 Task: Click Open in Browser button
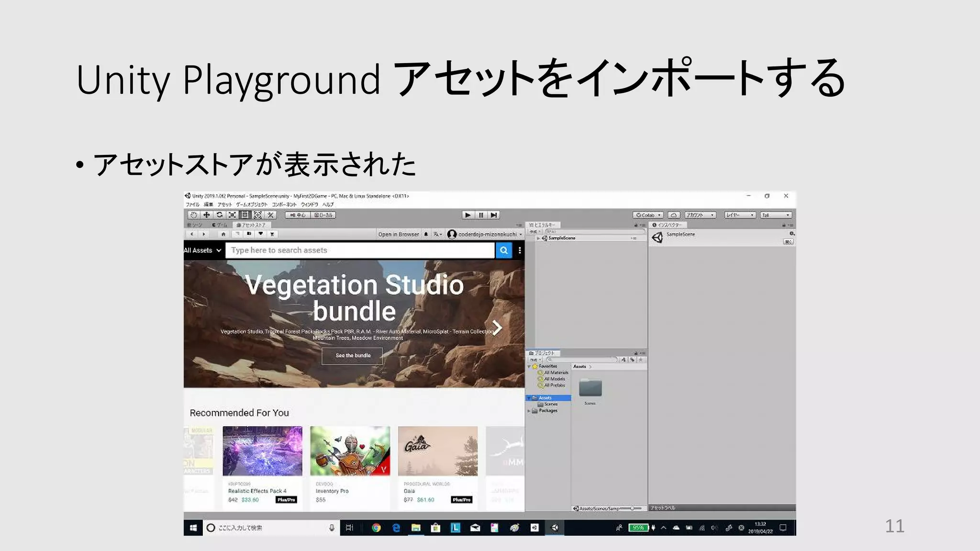[x=398, y=234]
